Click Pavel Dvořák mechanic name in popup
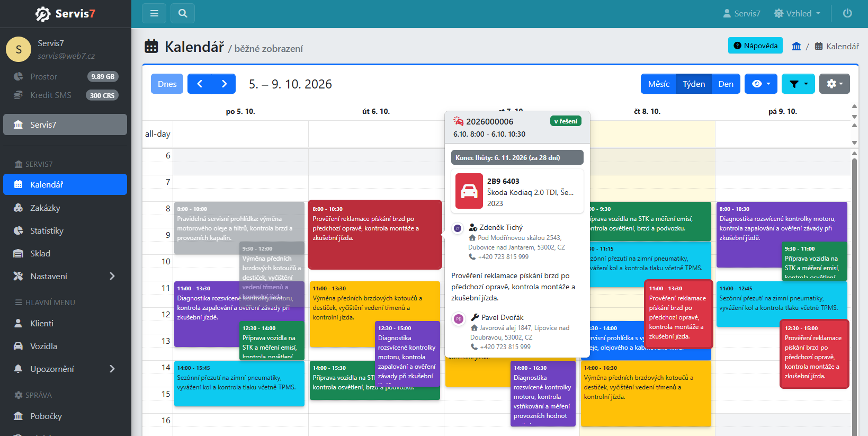Image resolution: width=868 pixels, height=436 pixels. click(503, 317)
